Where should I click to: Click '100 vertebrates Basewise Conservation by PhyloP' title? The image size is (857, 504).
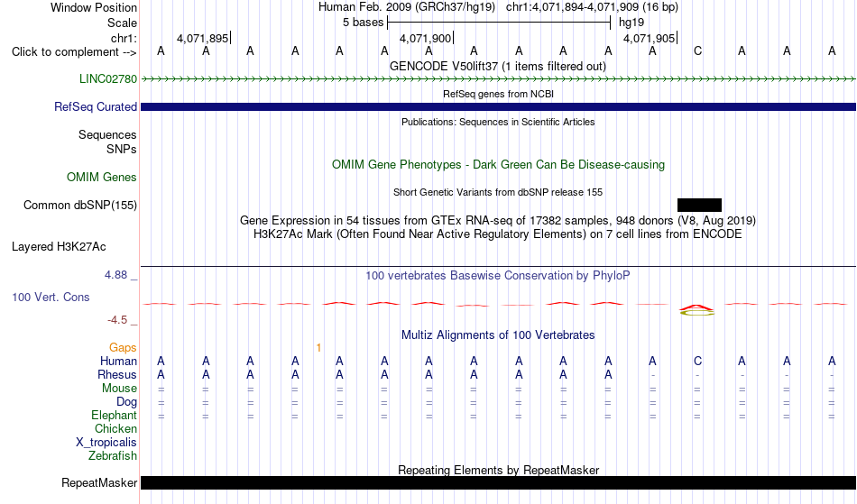coord(497,275)
